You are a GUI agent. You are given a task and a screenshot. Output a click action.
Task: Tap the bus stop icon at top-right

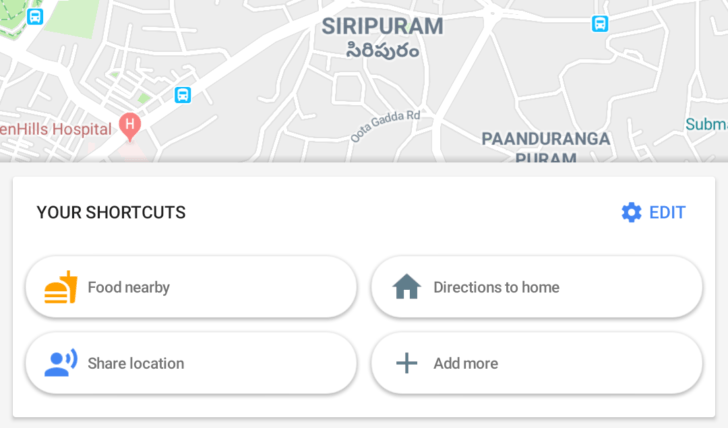[600, 24]
